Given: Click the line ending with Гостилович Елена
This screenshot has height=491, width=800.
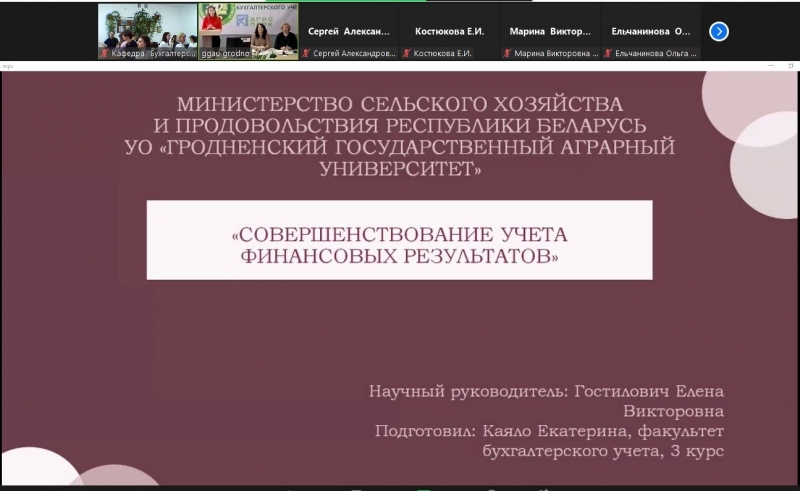Looking at the screenshot, I should pos(546,391).
